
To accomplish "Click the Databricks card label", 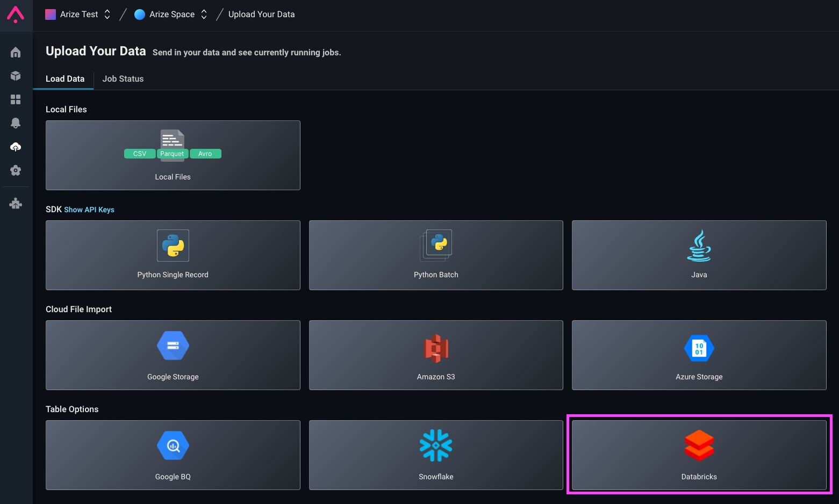I will point(699,477).
